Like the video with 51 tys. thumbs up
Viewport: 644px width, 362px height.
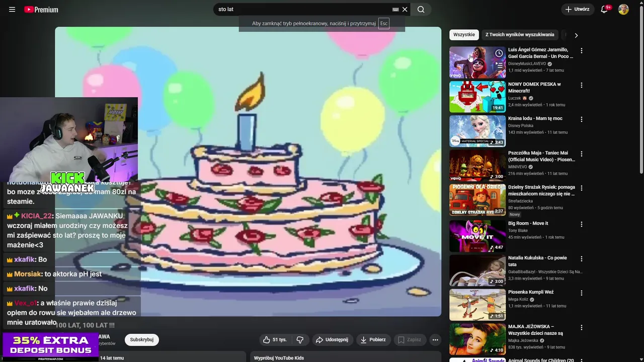pos(275,340)
